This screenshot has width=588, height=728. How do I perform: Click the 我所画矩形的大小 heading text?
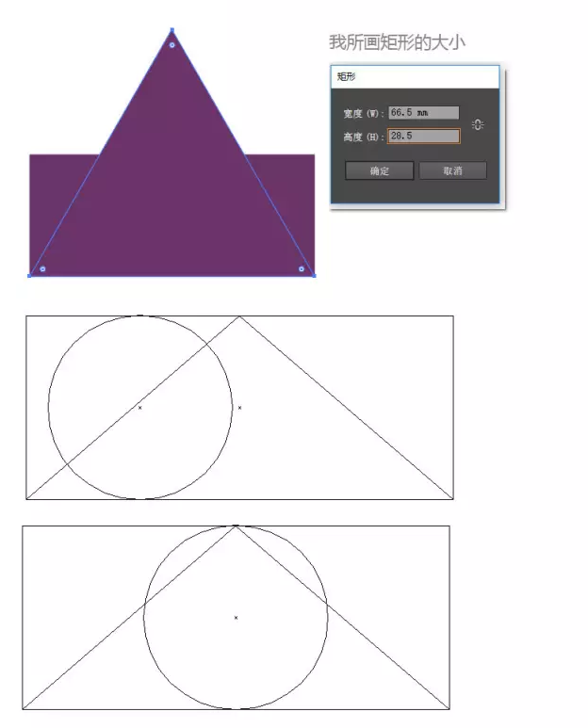pos(397,41)
